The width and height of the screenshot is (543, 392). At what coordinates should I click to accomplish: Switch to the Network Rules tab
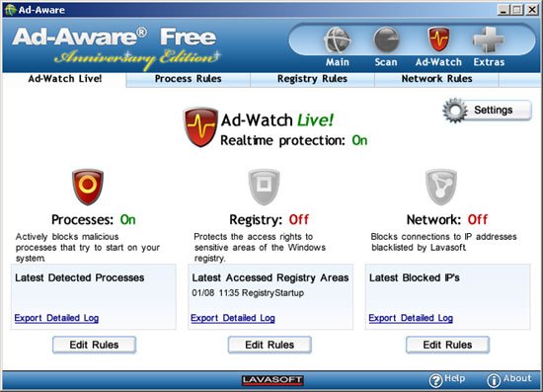[x=436, y=79]
